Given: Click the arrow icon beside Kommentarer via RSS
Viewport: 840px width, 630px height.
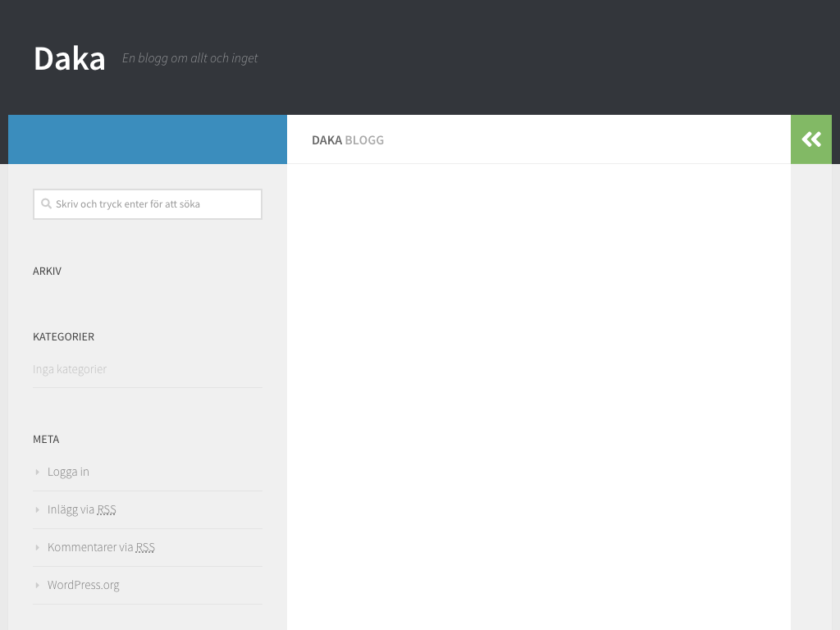Looking at the screenshot, I should [38, 547].
